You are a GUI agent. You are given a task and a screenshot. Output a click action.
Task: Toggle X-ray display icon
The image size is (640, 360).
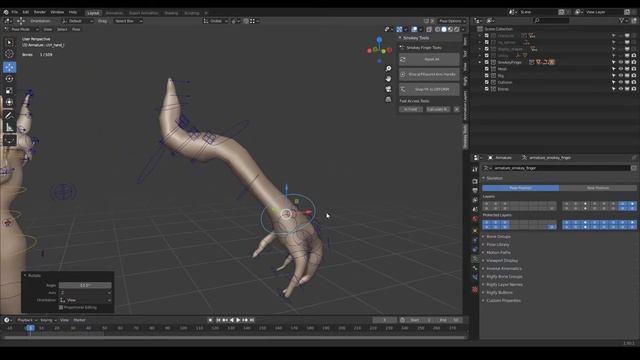coord(429,29)
